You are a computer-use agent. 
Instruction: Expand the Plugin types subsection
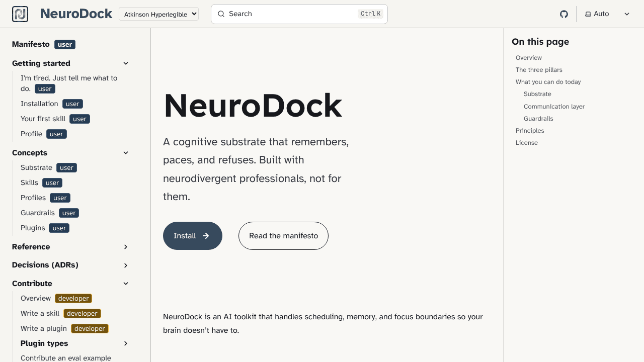[126, 343]
